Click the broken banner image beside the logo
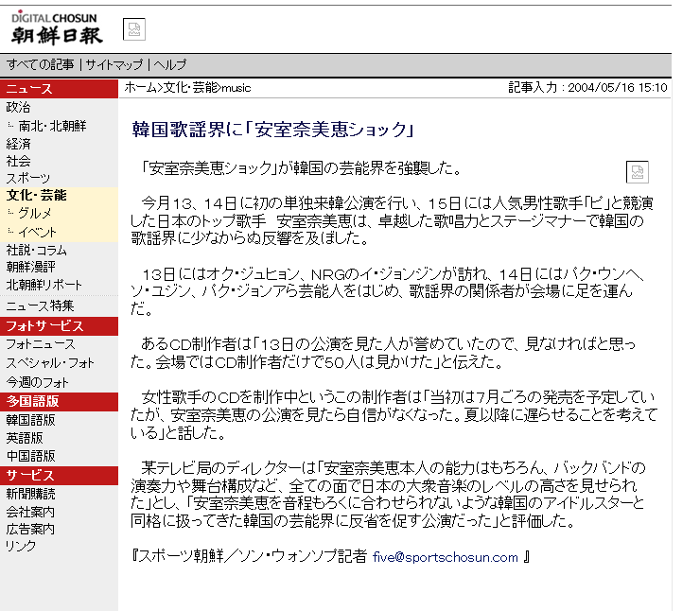 134,29
